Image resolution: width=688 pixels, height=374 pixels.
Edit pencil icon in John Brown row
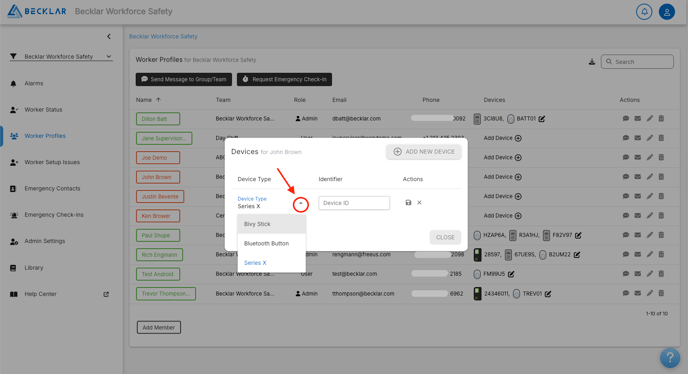tap(649, 176)
